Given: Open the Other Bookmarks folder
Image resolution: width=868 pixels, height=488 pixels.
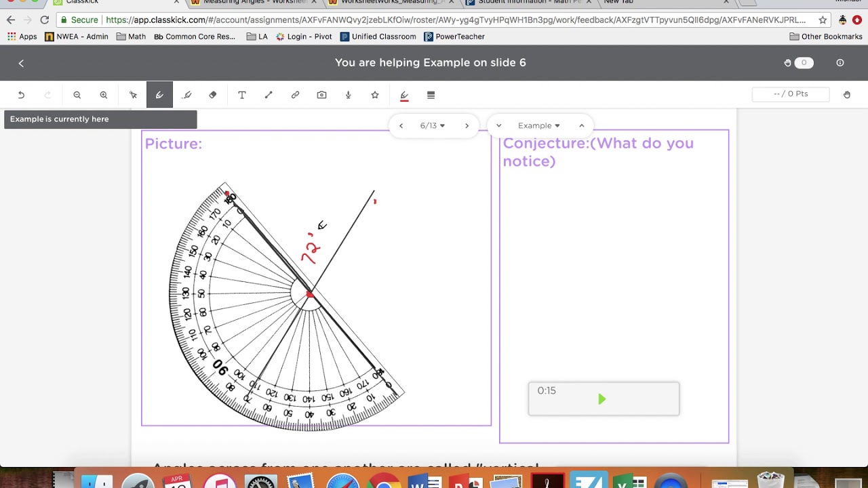Looking at the screenshot, I should (x=826, y=37).
